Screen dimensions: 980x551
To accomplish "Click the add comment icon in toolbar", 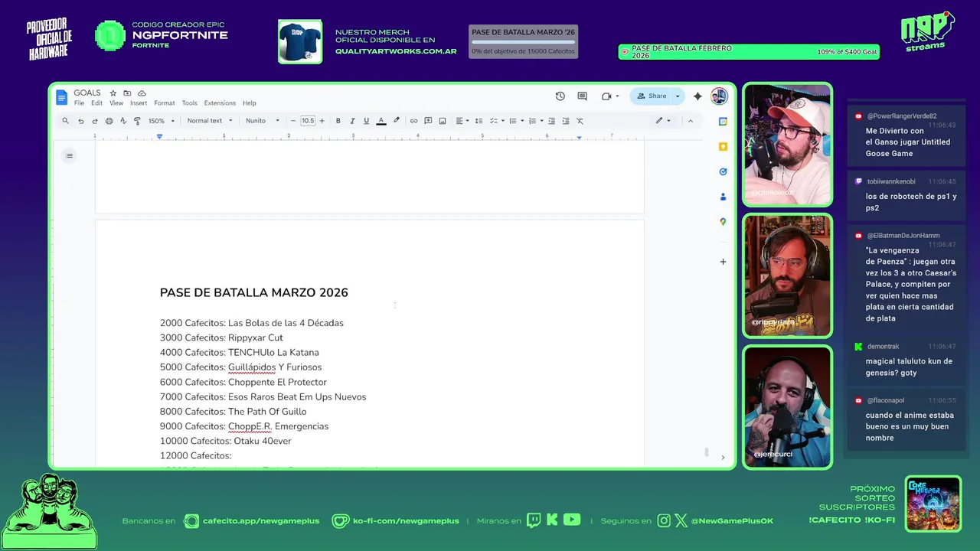I will (x=428, y=121).
